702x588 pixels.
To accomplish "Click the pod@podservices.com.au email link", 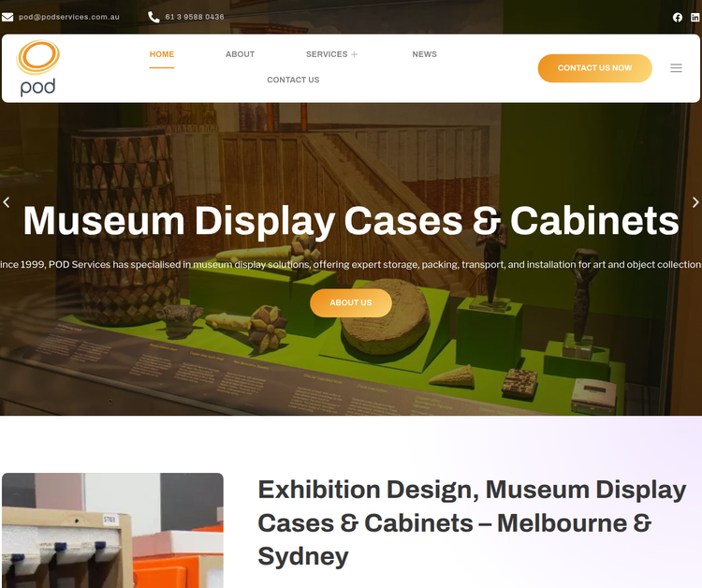I will [69, 17].
